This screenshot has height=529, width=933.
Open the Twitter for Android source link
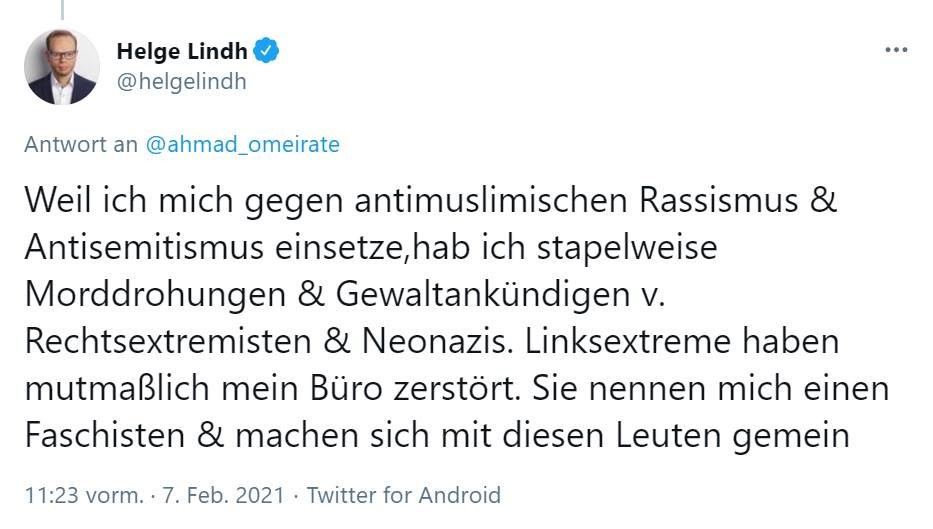[x=404, y=495]
